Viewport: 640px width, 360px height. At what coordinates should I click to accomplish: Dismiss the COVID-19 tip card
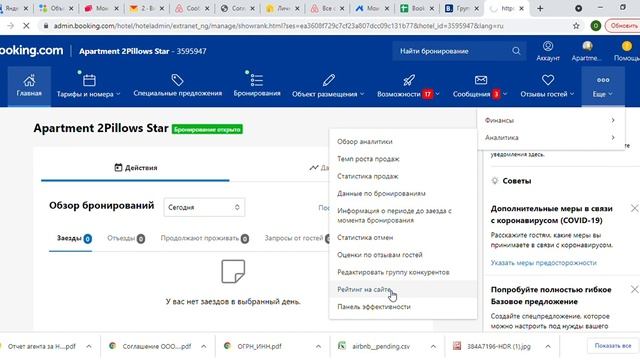click(634, 209)
